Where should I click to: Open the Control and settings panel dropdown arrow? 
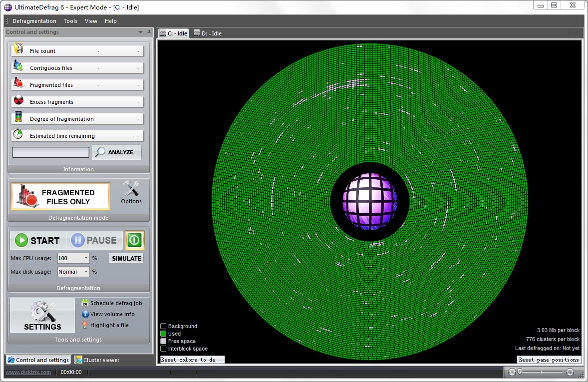coord(140,32)
